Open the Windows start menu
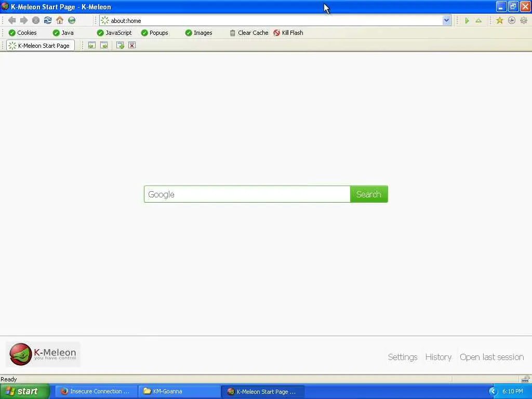Image resolution: width=532 pixels, height=399 pixels. point(25,391)
